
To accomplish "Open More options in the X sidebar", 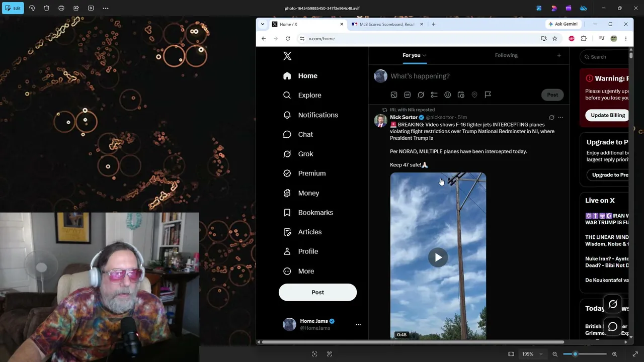I will tap(299, 271).
